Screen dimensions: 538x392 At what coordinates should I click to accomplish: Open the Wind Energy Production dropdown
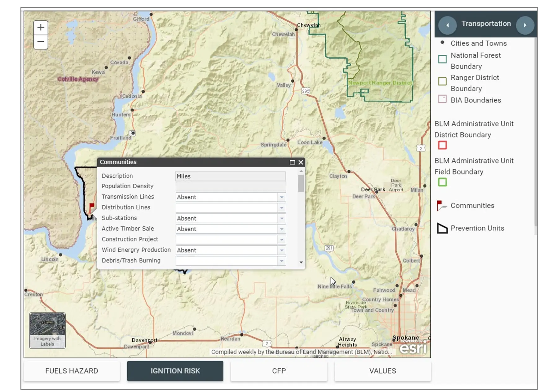[x=281, y=250]
